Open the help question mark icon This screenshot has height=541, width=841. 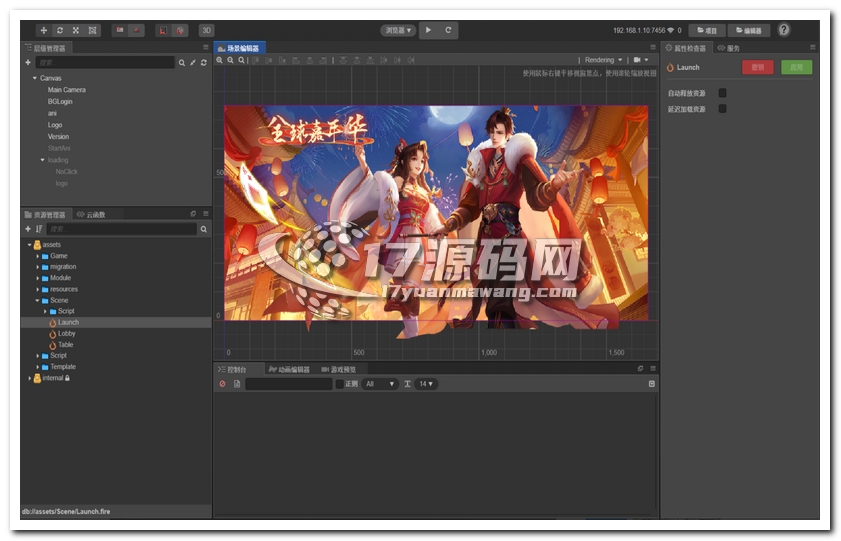pos(784,30)
